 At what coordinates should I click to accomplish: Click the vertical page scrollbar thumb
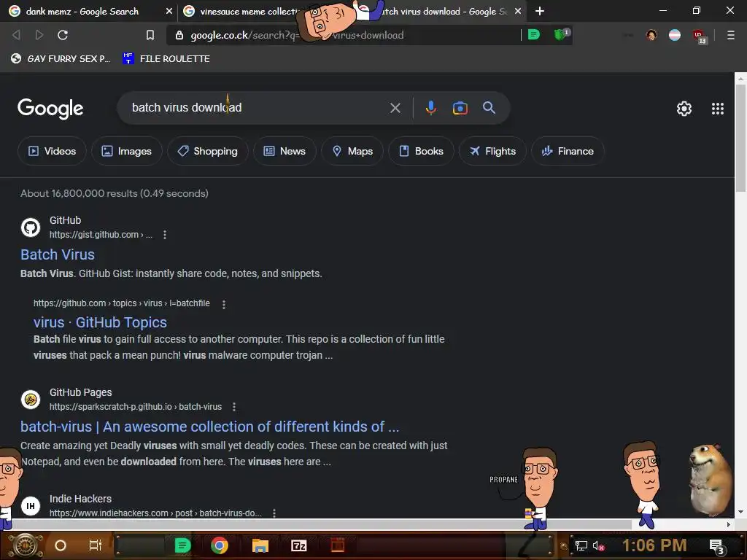coord(740,138)
